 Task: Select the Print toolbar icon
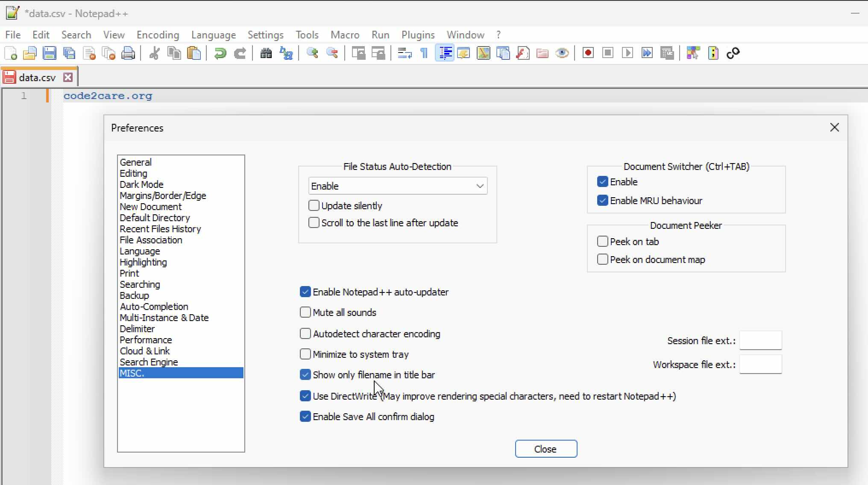128,53
